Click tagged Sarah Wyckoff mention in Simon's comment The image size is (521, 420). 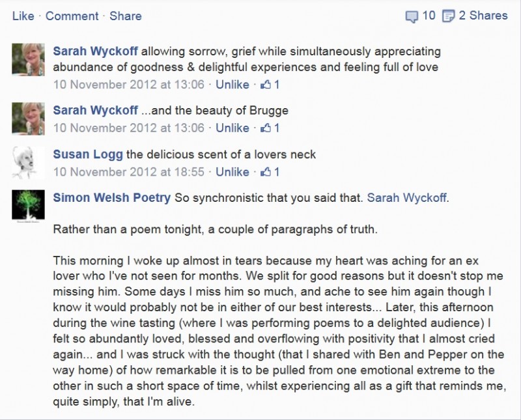point(406,198)
